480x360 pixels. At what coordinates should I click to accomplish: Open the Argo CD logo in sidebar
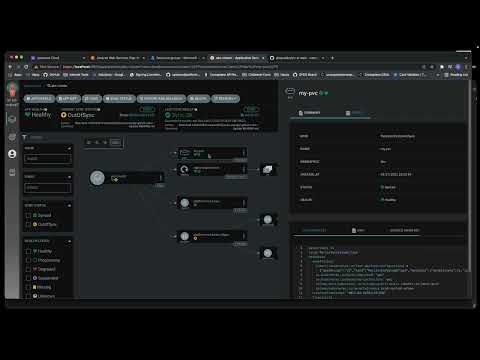pyautogui.click(x=12, y=90)
